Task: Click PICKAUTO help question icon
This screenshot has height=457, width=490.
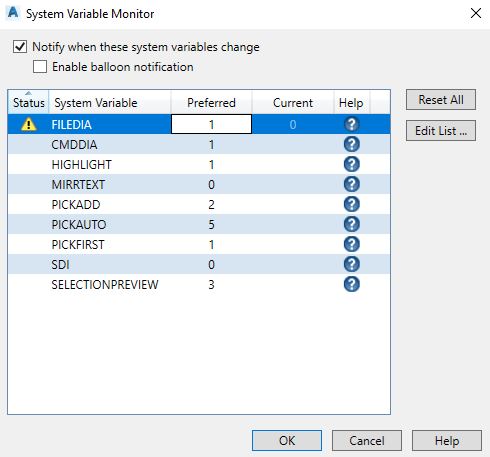Action: [352, 224]
